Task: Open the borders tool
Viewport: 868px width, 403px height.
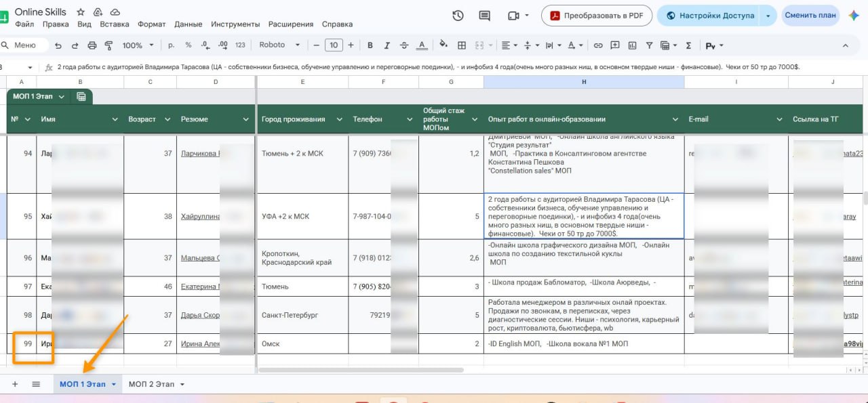Action: click(462, 45)
